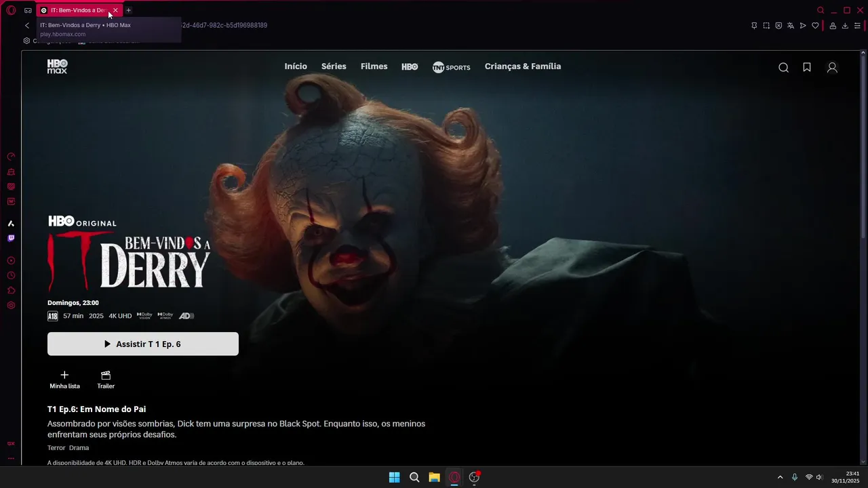Bookmark page with the heart icon
The width and height of the screenshot is (868, 488).
coord(815,26)
